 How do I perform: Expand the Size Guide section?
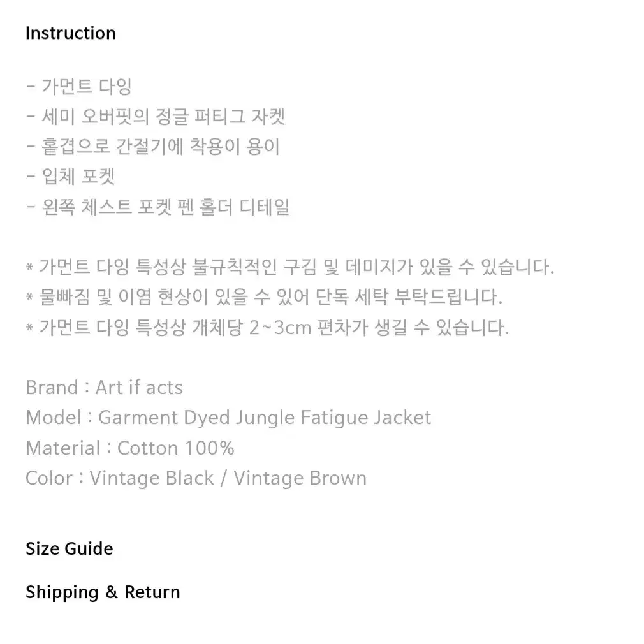70,549
